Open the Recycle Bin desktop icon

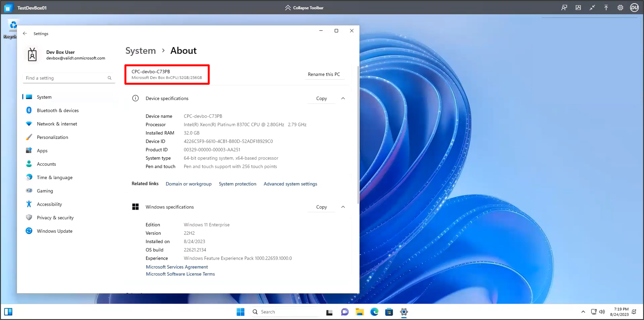point(11,29)
